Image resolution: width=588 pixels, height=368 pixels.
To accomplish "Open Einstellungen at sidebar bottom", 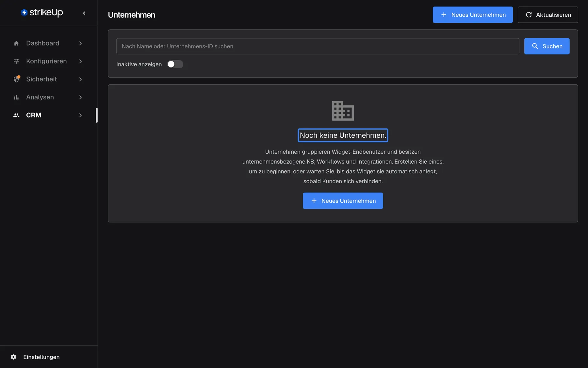I will click(49, 357).
